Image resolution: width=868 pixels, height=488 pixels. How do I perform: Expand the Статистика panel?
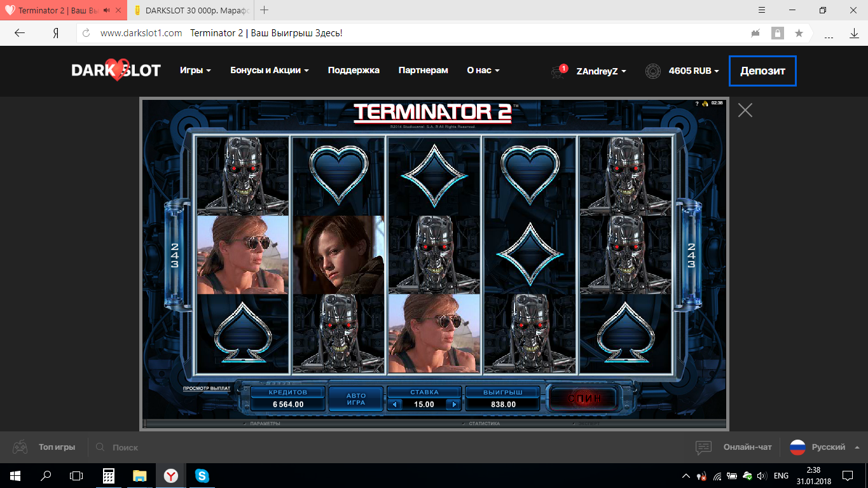(484, 423)
